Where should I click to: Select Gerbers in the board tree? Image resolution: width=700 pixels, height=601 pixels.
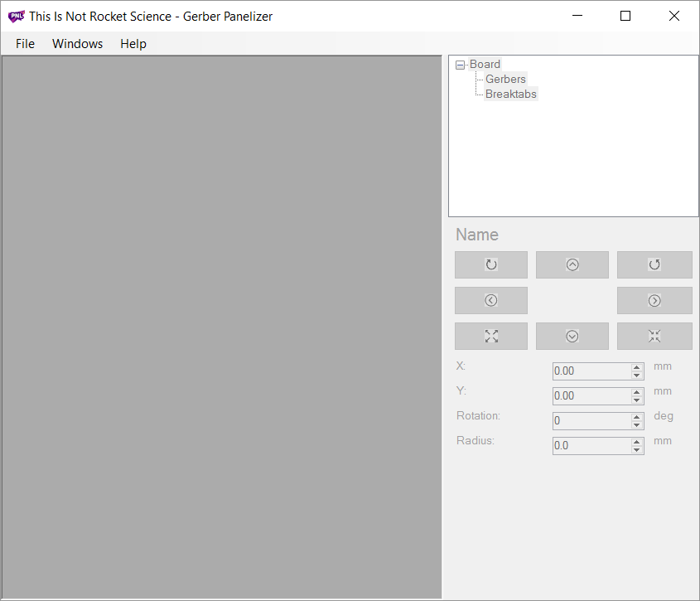[505, 79]
